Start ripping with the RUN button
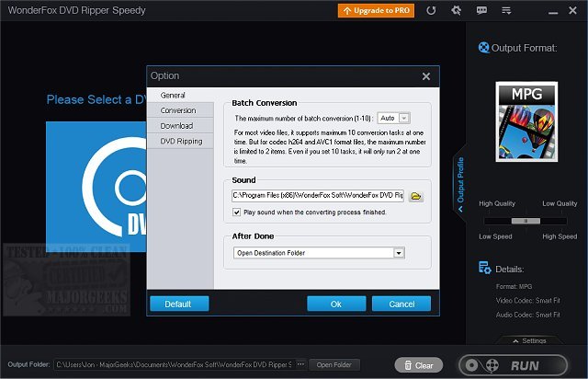Image resolution: width=588 pixels, height=379 pixels. 514,365
